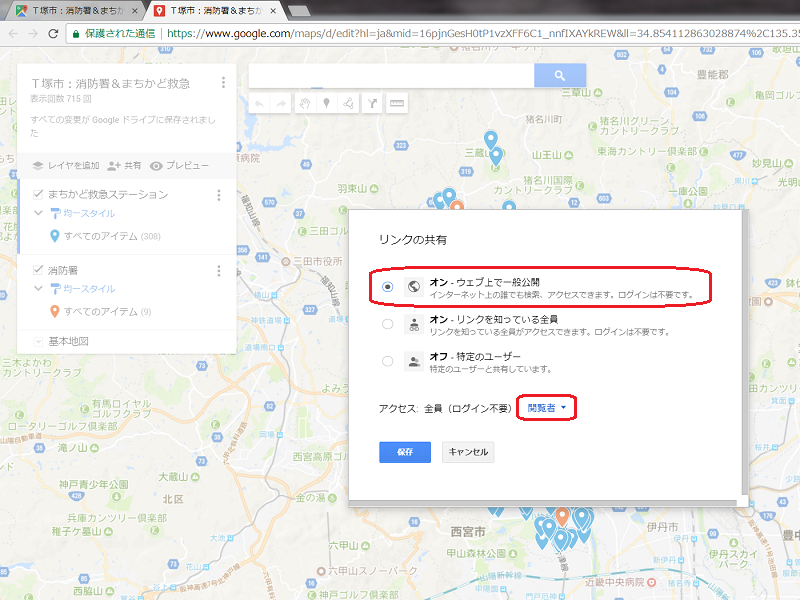Click browser reload icon

53,34
